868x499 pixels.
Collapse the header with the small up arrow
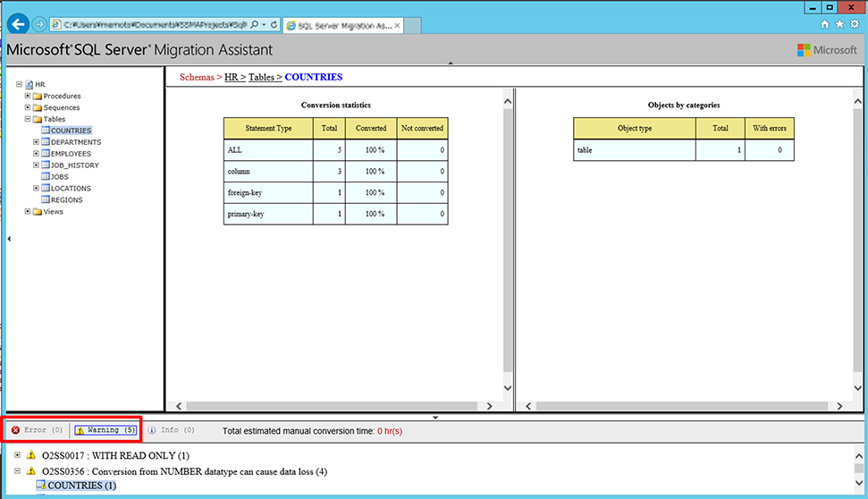coord(451,63)
